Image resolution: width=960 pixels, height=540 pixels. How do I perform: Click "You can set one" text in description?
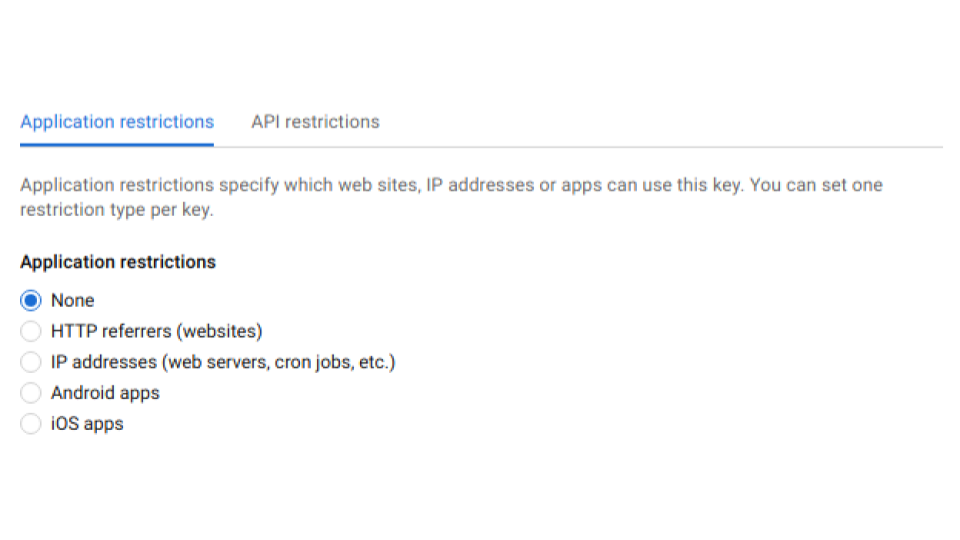(x=816, y=185)
